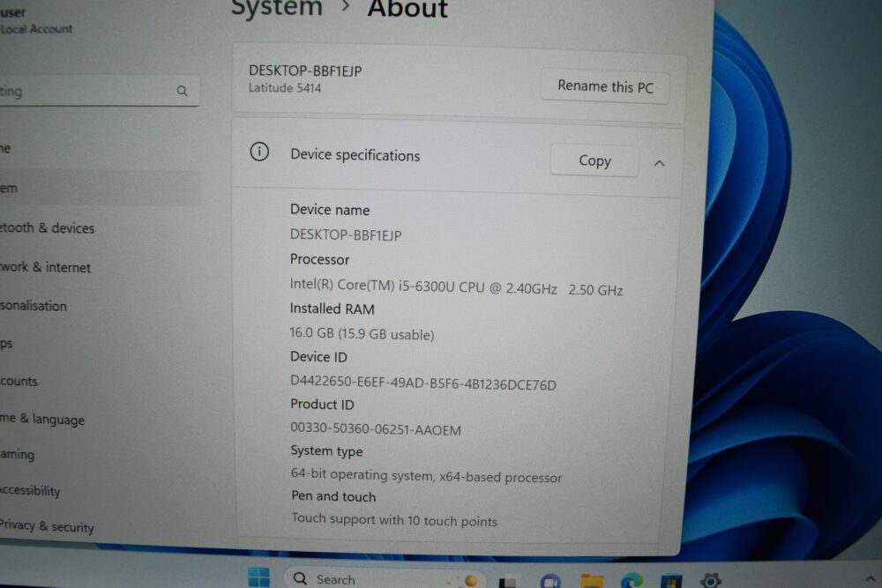
Task: Focus the Find a setting search field
Action: [100, 91]
